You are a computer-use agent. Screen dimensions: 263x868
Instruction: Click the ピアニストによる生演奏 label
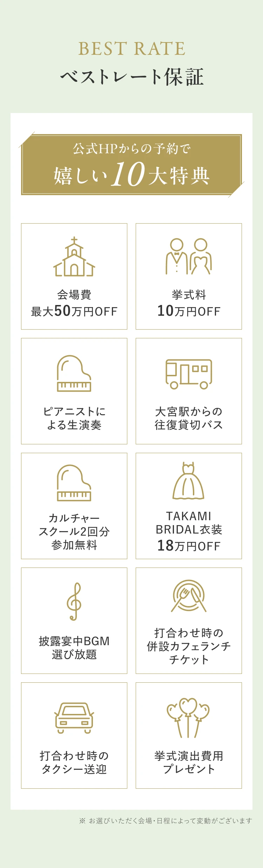74,418
